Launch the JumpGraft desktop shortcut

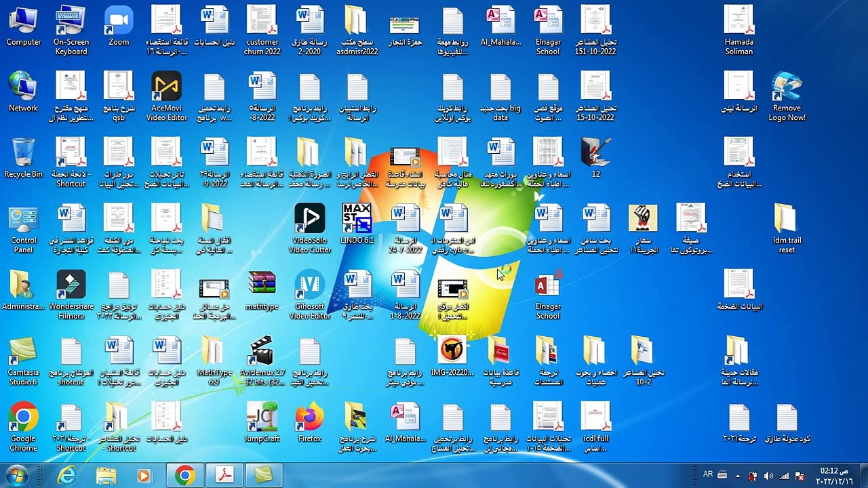[x=262, y=423]
